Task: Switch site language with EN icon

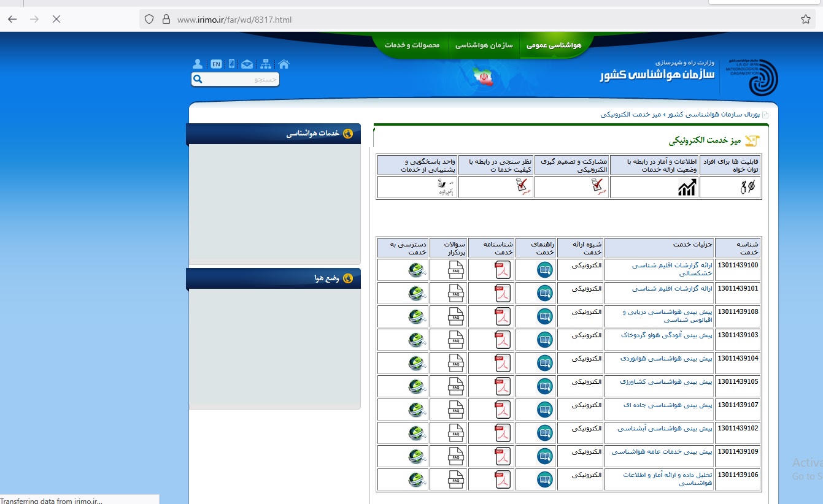Action: (216, 64)
